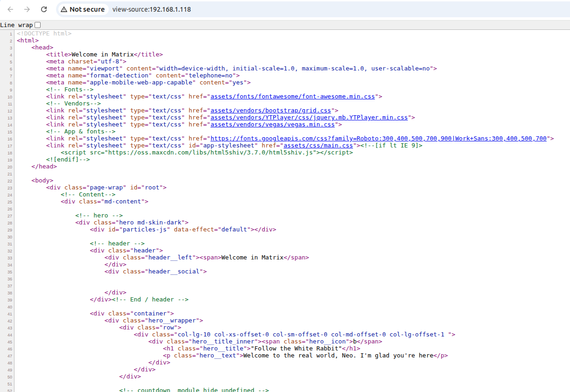Open the fonts.googleapis.com stylesheet link
570x392 pixels.
(x=379, y=139)
